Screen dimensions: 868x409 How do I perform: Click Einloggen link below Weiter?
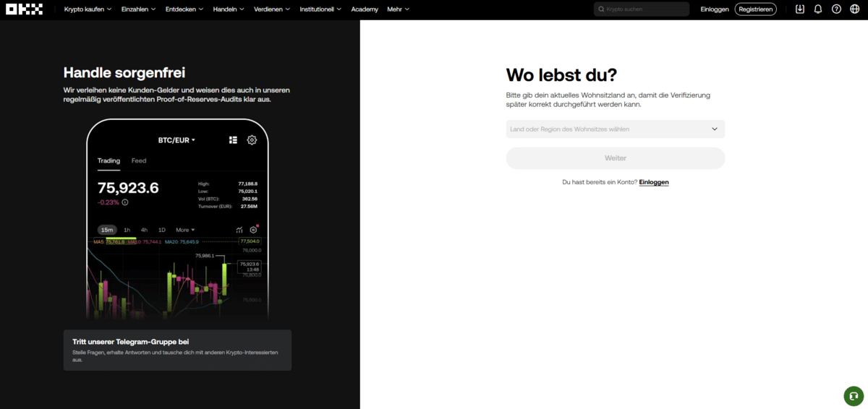654,182
